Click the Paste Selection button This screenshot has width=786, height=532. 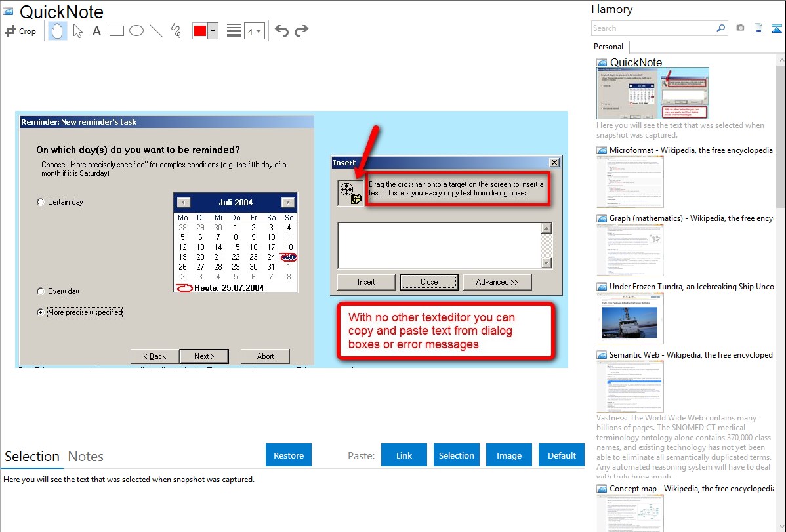pos(457,455)
